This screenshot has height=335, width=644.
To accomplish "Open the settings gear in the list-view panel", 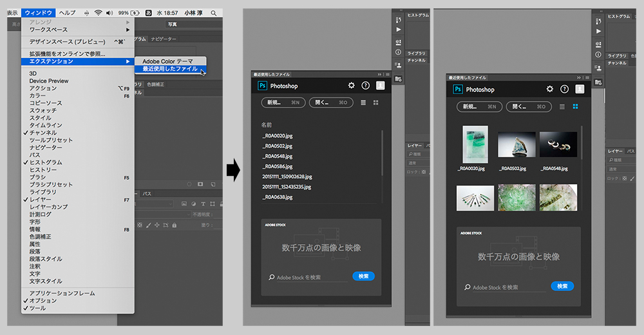I will (x=351, y=86).
